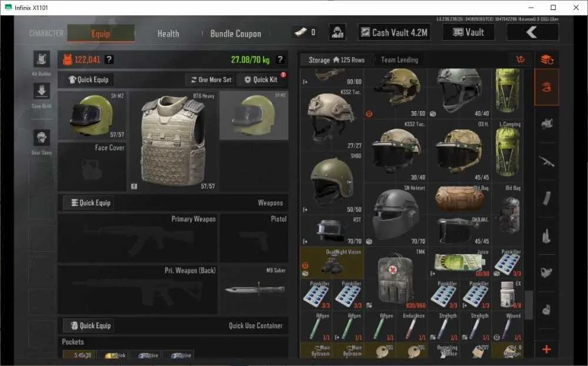Switch to the Equip tab

101,34
